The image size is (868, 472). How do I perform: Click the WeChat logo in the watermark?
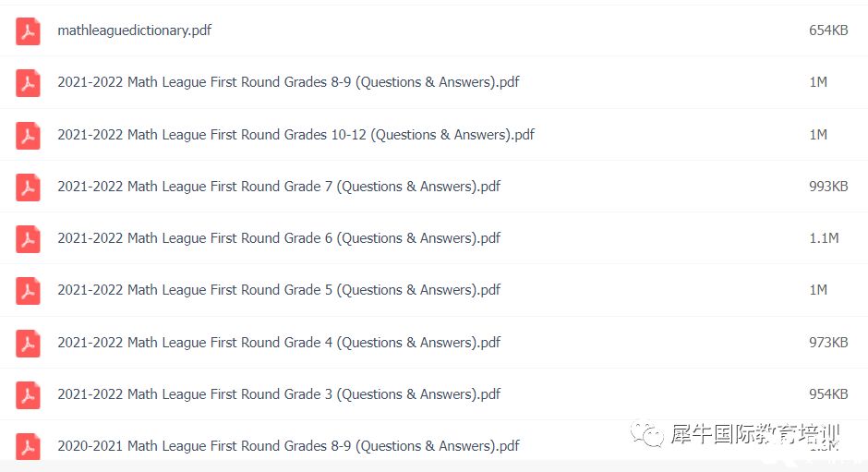click(x=646, y=434)
